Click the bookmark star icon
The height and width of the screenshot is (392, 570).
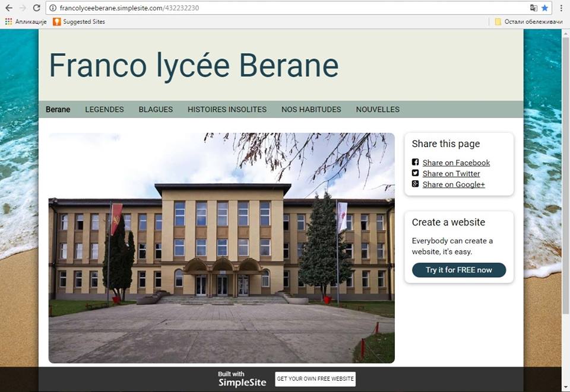[544, 8]
